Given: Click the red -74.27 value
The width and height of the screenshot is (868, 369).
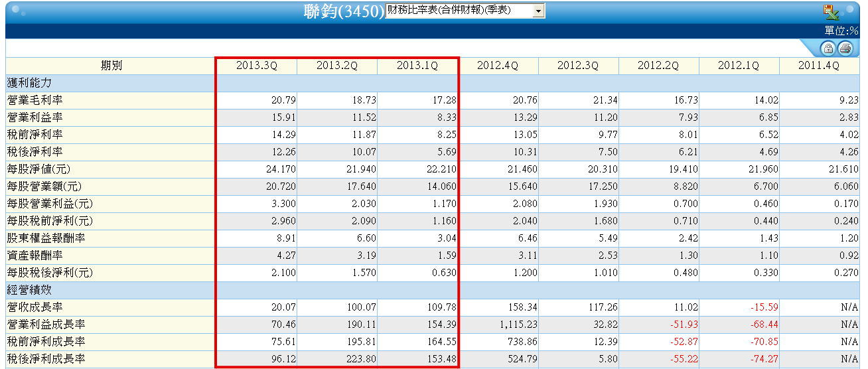Looking at the screenshot, I should point(764,359).
